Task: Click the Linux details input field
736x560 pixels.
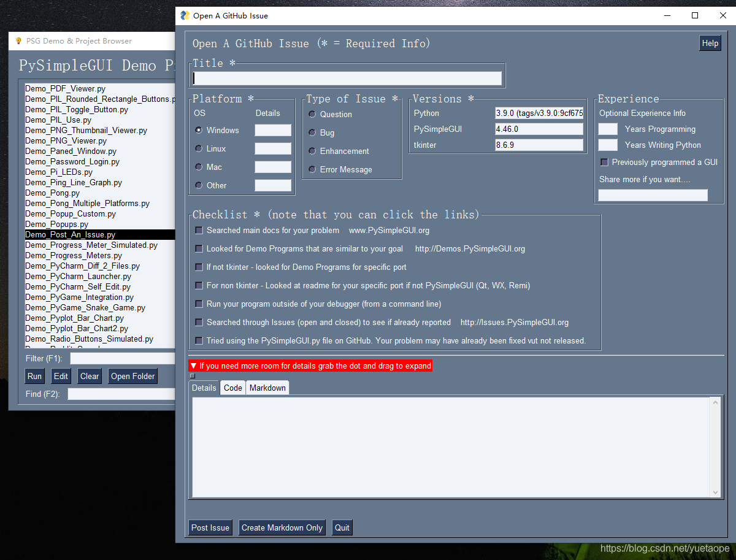Action: tap(273, 148)
